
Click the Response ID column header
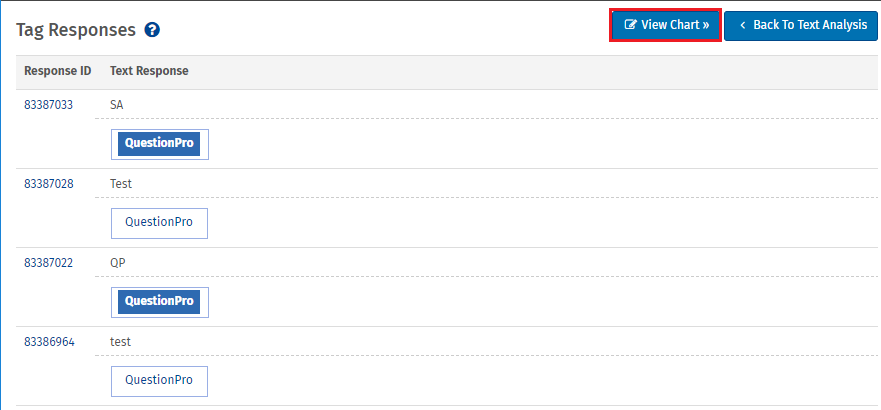tap(58, 71)
